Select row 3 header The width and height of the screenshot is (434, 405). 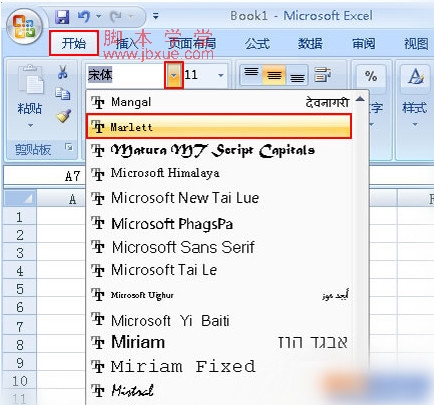(x=20, y=253)
